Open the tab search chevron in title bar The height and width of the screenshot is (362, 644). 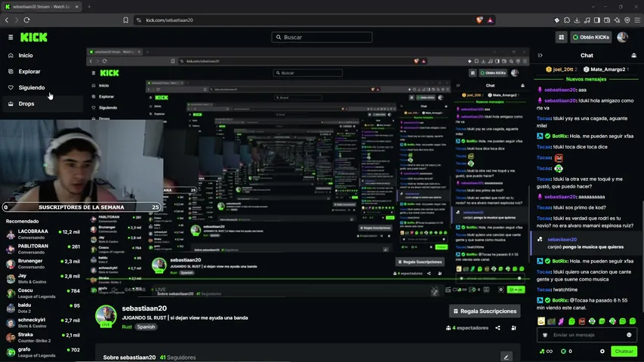tap(593, 7)
